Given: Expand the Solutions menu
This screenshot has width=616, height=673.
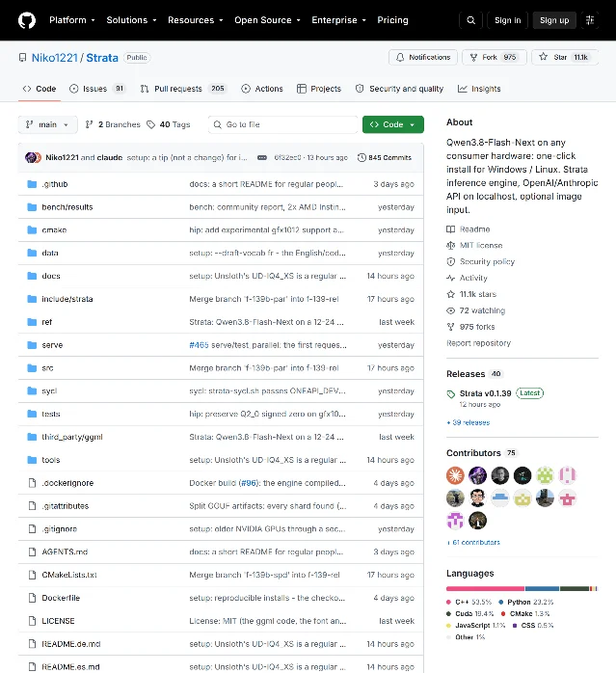Looking at the screenshot, I should tap(131, 20).
